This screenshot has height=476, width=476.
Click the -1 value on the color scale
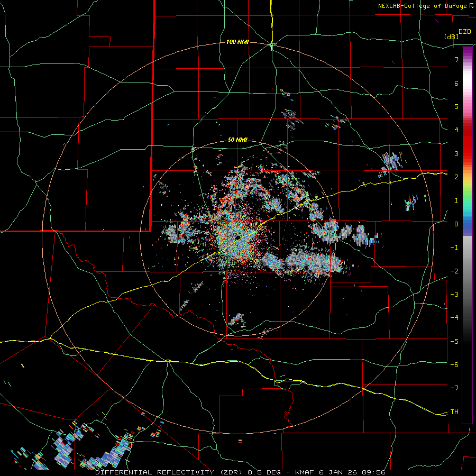point(454,248)
